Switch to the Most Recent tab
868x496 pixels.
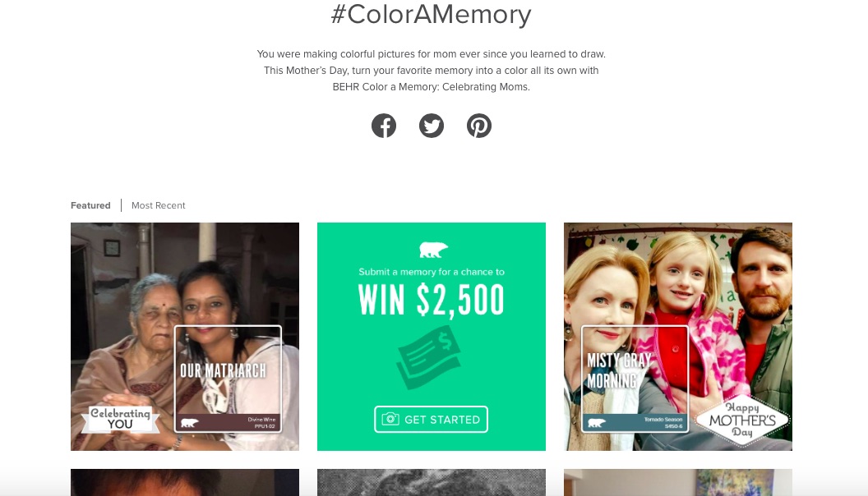[x=159, y=205]
